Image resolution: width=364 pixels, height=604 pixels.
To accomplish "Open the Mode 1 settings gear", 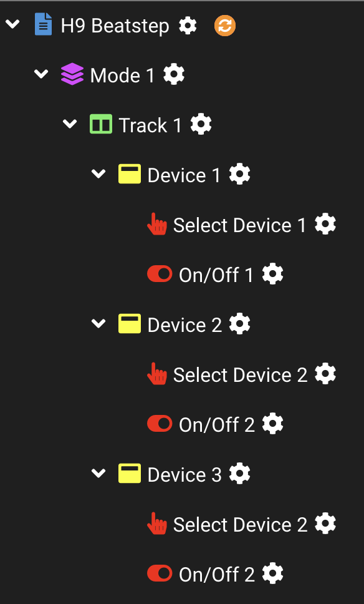I will point(173,74).
